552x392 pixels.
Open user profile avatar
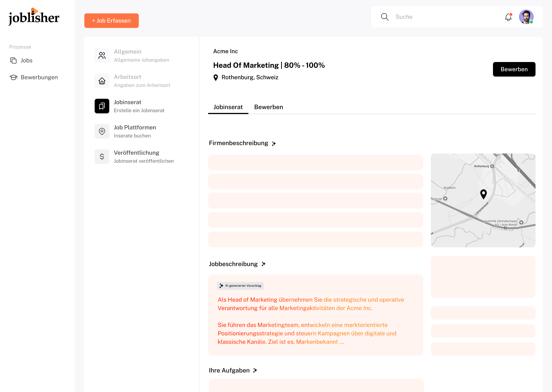tap(526, 17)
